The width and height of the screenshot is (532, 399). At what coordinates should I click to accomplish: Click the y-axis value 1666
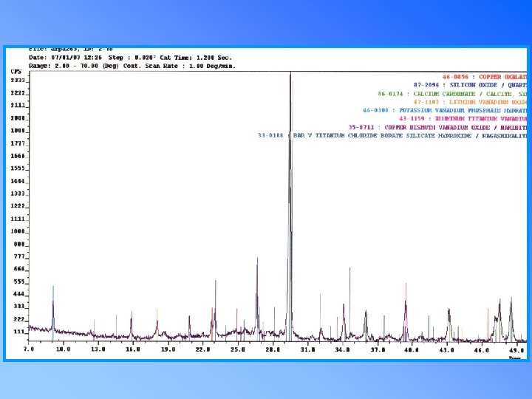click(18, 156)
